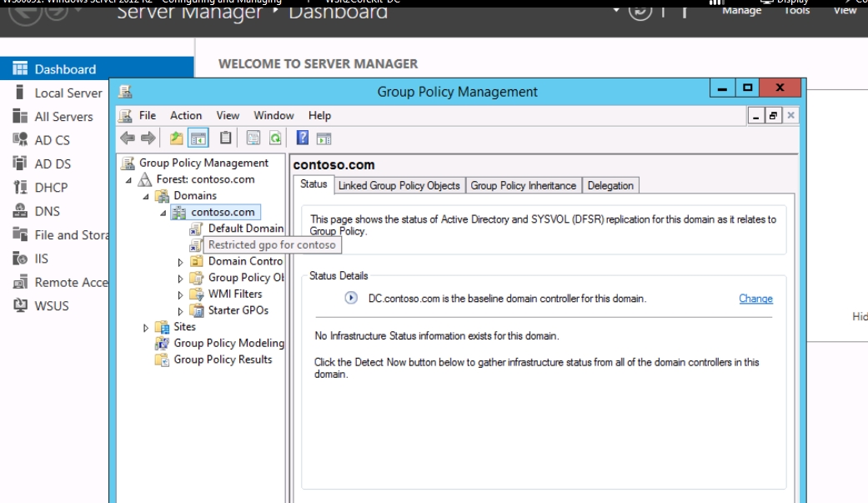Viewport: 868px width, 503px height.
Task: Expand the Sites node
Action: (x=146, y=327)
